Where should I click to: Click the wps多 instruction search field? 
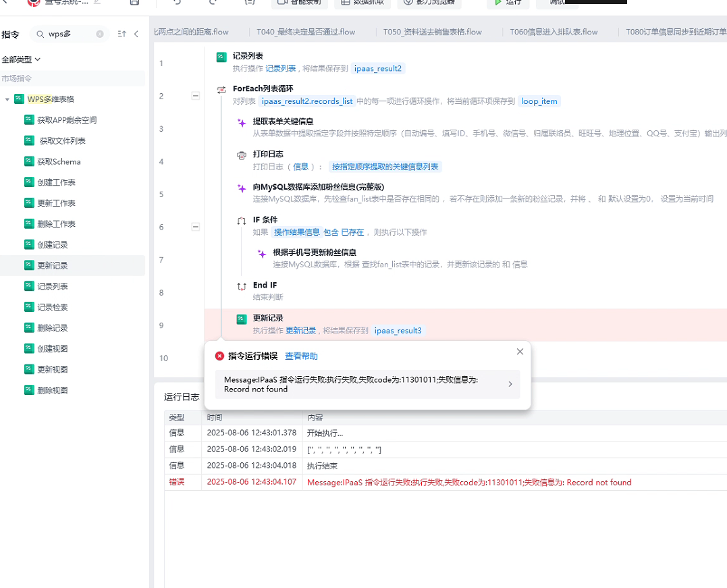(70, 34)
